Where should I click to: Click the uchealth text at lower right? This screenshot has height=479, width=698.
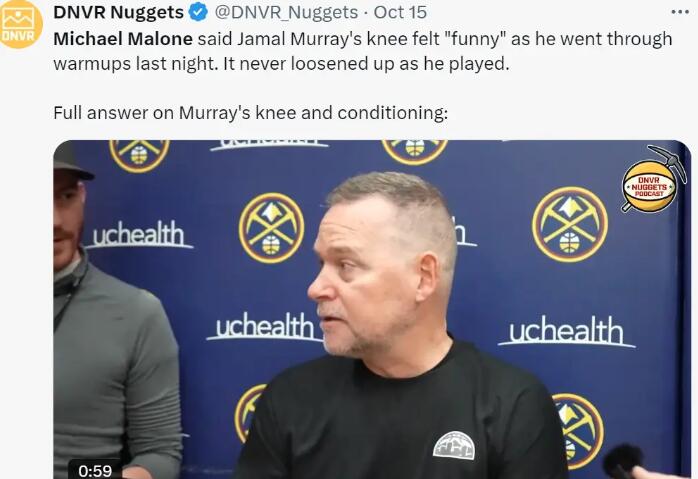pyautogui.click(x=566, y=331)
